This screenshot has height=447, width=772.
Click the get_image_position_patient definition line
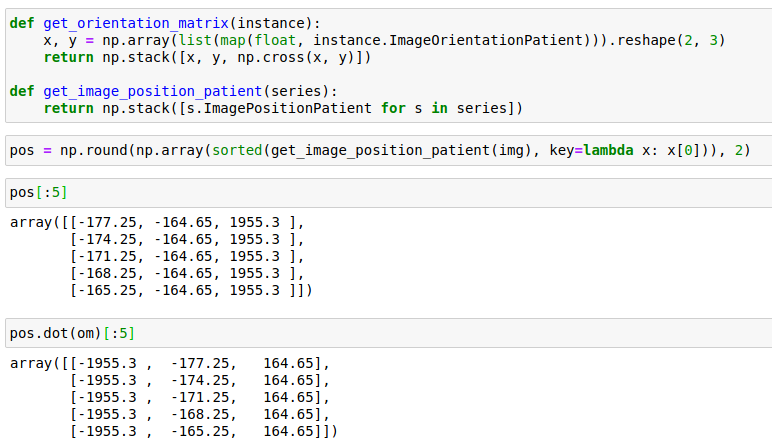pyautogui.click(x=173, y=91)
